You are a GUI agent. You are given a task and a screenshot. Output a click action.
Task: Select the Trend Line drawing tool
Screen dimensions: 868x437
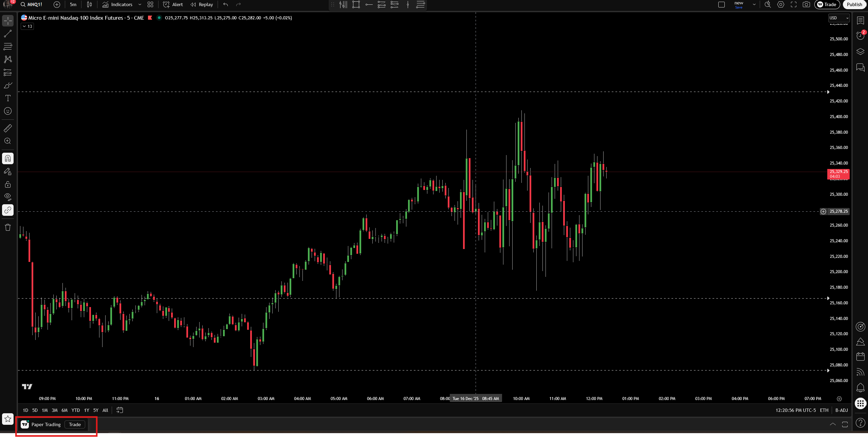7,33
